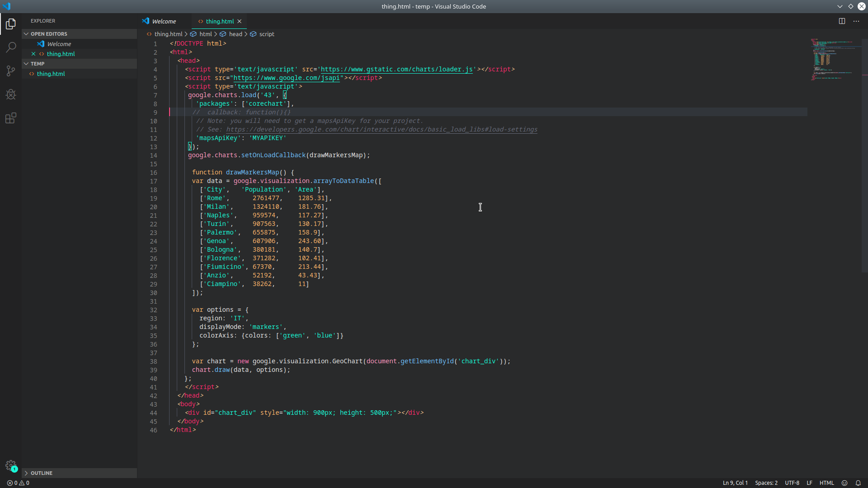Open the editor More Actions menu
868x488 pixels.
click(x=856, y=21)
